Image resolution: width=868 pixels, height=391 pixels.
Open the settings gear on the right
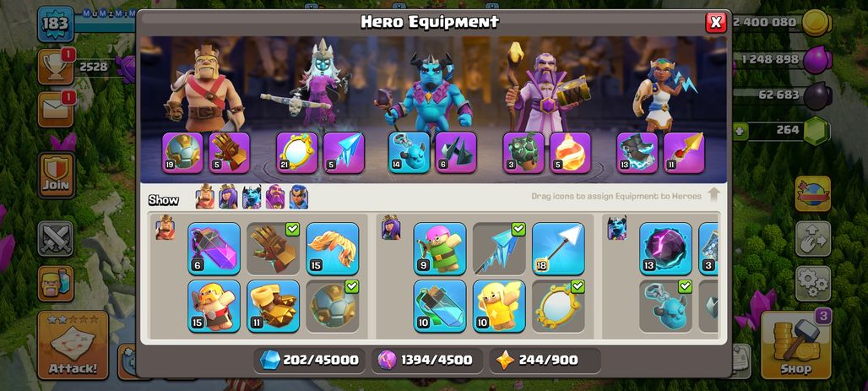[812, 284]
